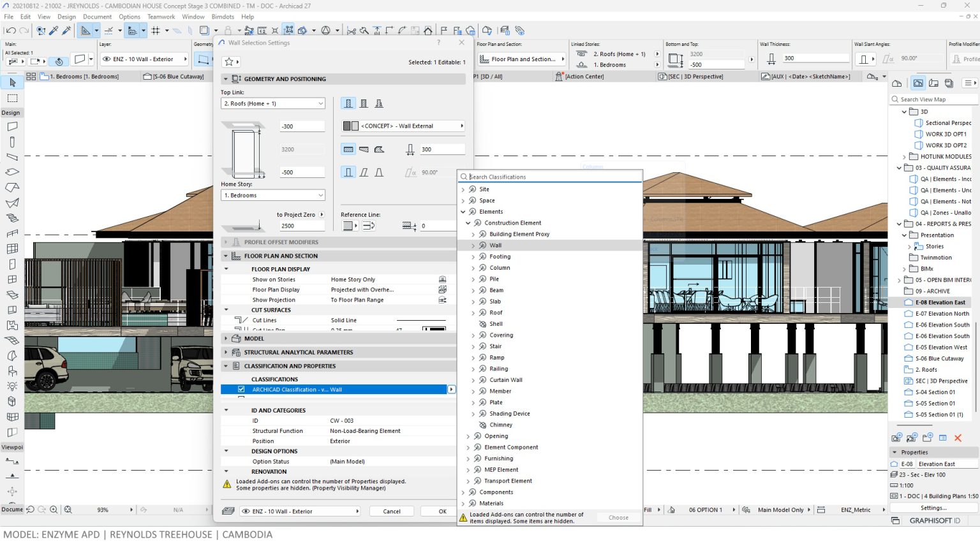Select the slanted wall geometry icon

click(364, 172)
